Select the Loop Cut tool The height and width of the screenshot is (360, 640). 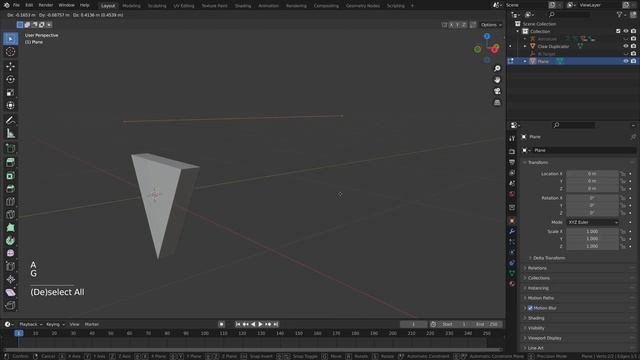11,202
